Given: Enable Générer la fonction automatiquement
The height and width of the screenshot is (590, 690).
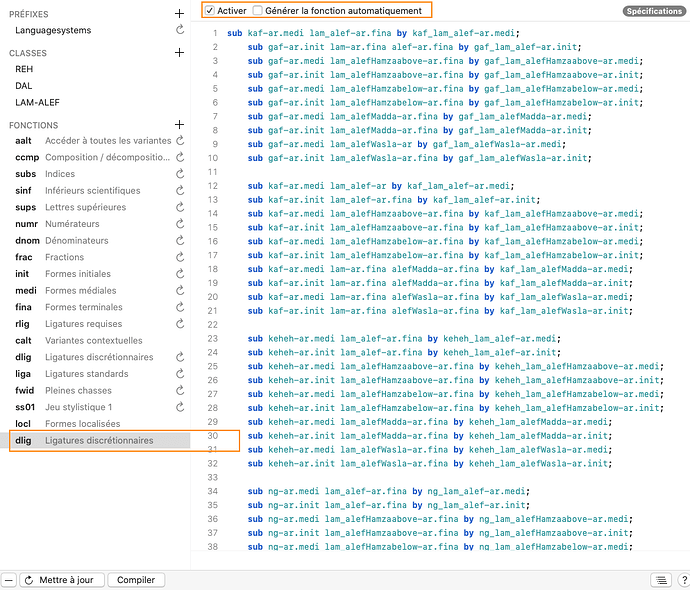Looking at the screenshot, I should coord(258,10).
